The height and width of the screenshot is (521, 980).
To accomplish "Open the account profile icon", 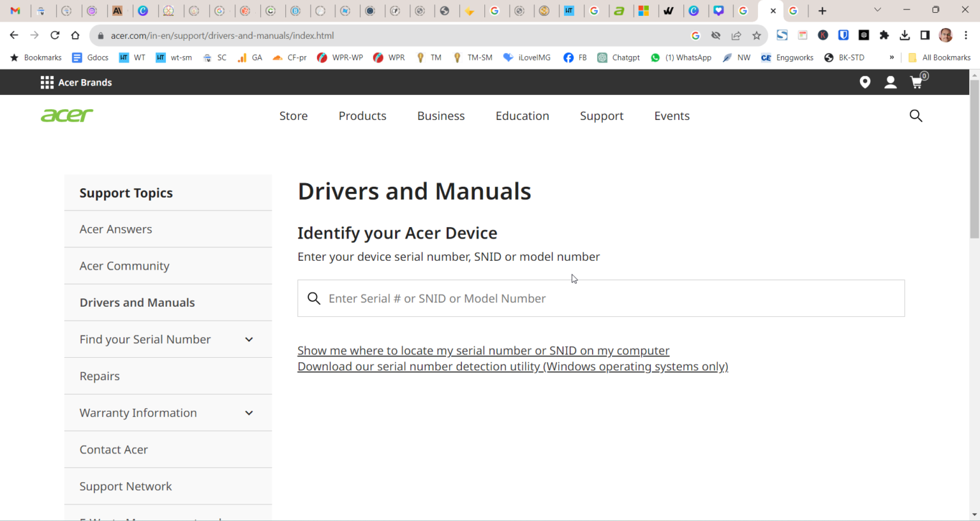I will pos(891,82).
